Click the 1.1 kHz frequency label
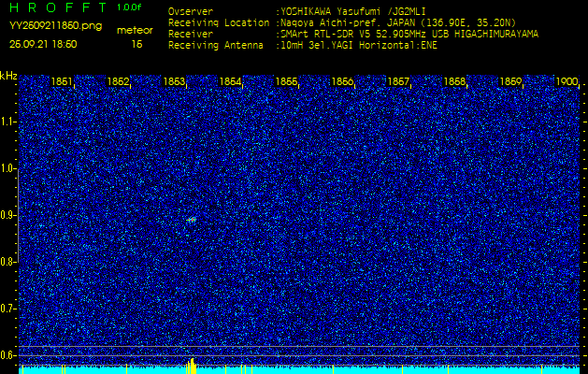588x374 pixels. 8,122
